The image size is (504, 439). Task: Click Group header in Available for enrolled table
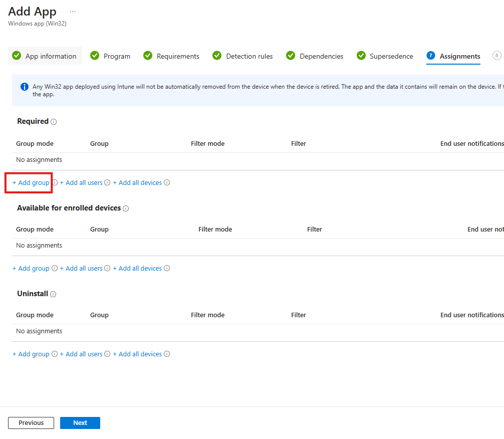99,230
